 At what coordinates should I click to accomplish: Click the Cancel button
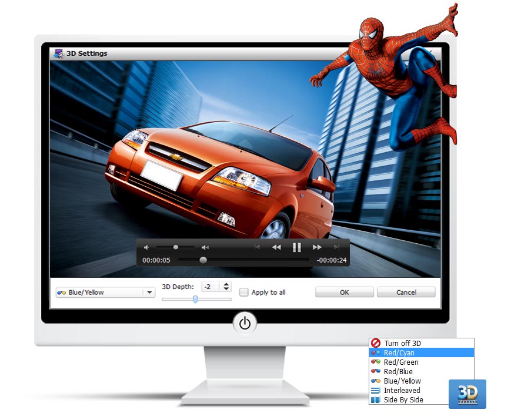406,292
